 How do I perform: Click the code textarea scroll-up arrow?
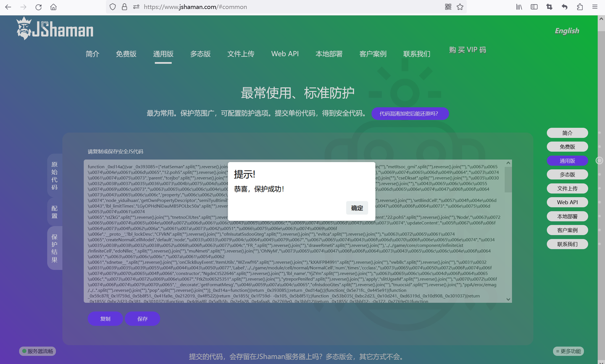[x=508, y=163]
